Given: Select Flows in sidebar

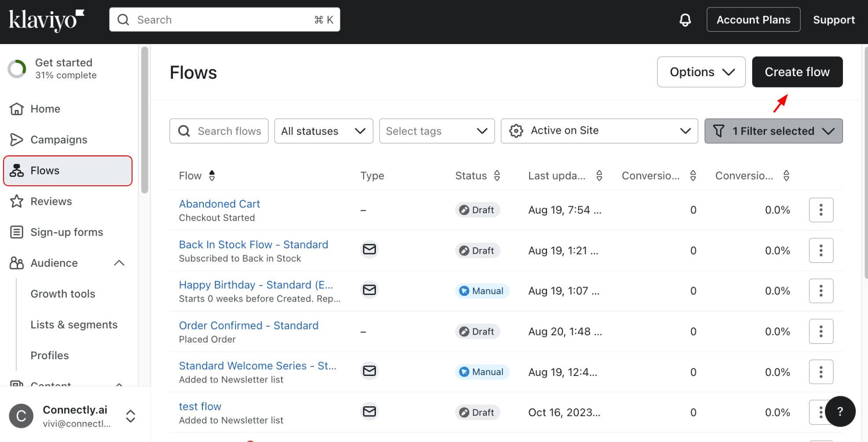Looking at the screenshot, I should coord(68,170).
